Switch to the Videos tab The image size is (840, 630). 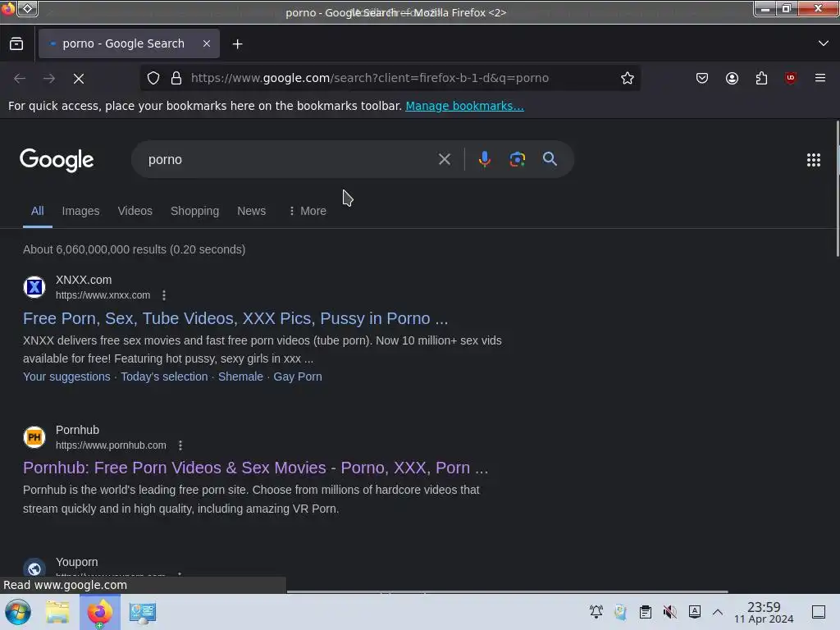pos(135,211)
